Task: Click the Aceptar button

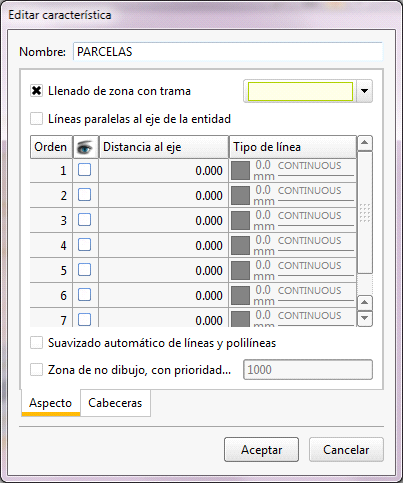Action: point(261,450)
